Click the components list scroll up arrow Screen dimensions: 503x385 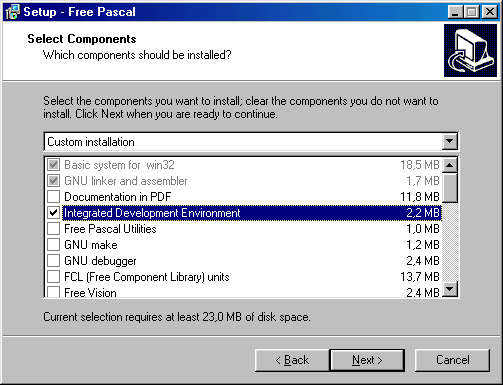pyautogui.click(x=450, y=165)
